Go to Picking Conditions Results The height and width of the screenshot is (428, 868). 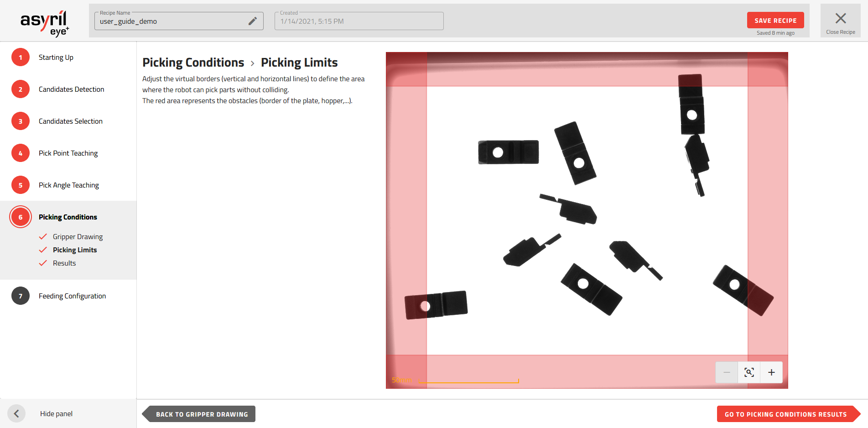[785, 414]
